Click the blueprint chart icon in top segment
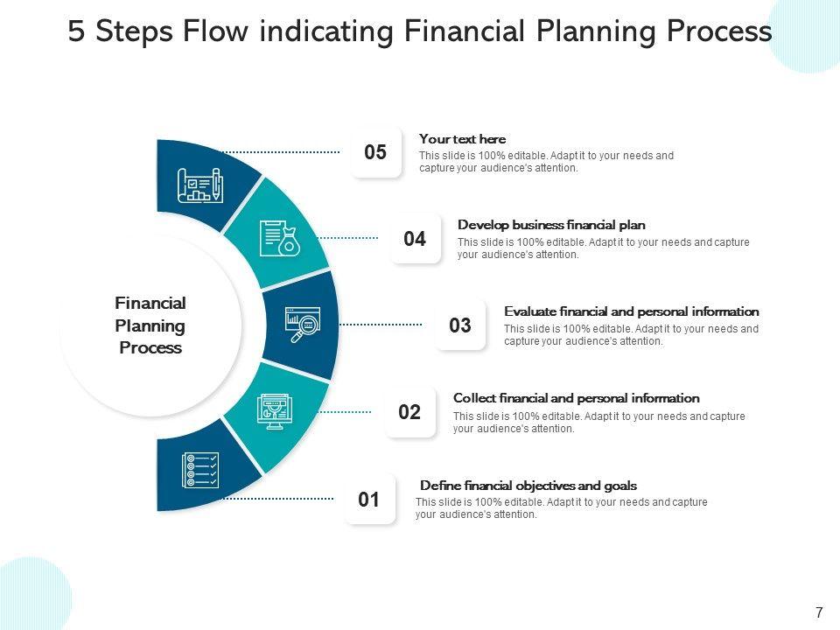840x630 pixels. coord(199,185)
